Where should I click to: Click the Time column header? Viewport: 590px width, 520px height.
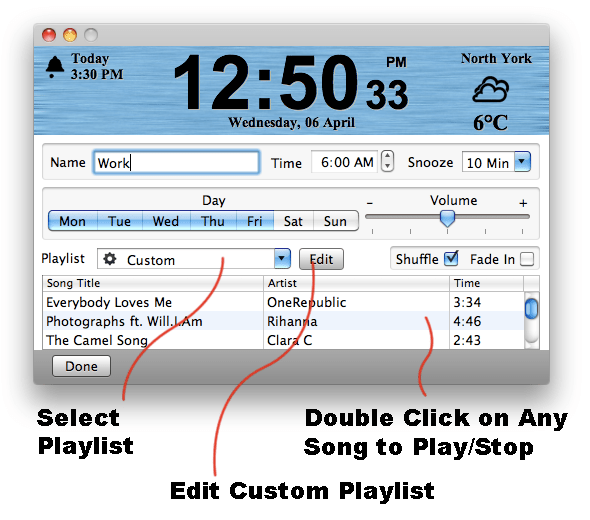click(x=486, y=283)
